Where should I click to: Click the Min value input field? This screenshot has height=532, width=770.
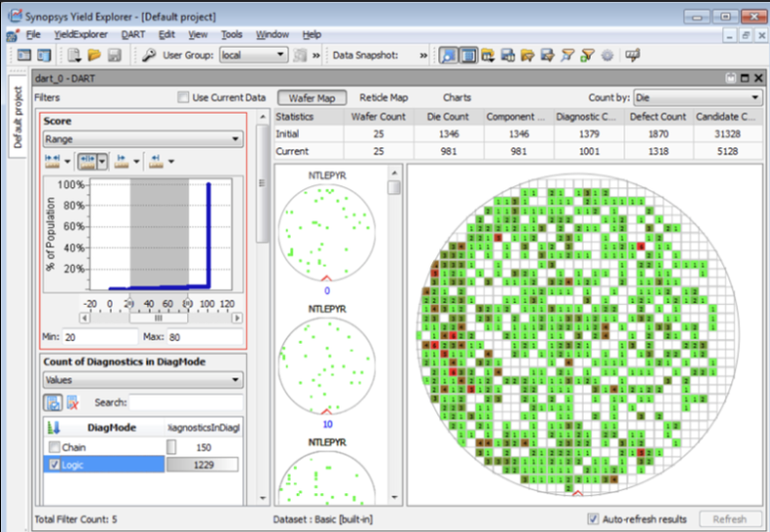101,337
